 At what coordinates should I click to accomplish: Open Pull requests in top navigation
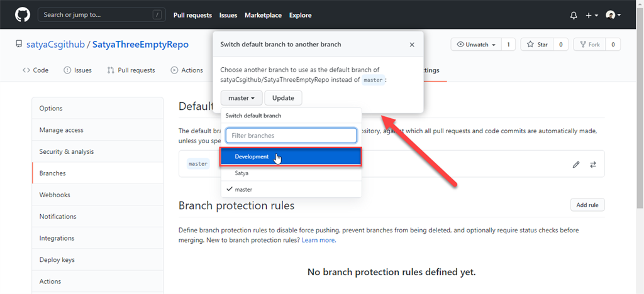click(x=192, y=15)
